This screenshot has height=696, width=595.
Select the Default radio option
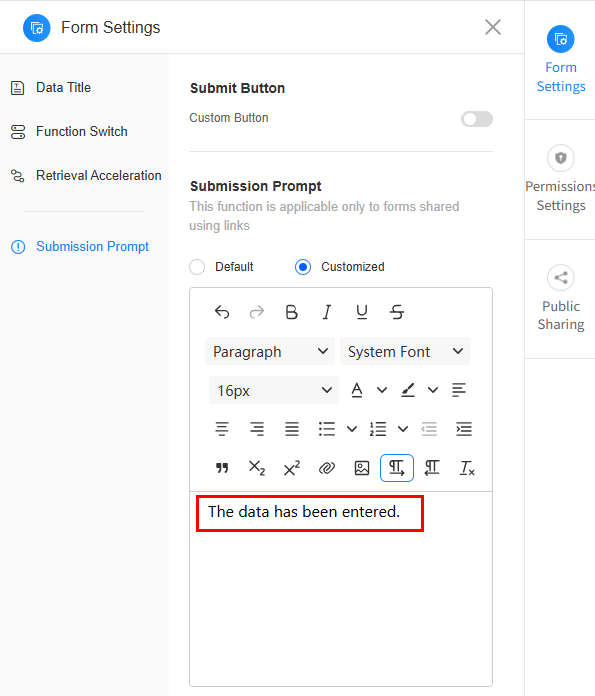pos(197,267)
